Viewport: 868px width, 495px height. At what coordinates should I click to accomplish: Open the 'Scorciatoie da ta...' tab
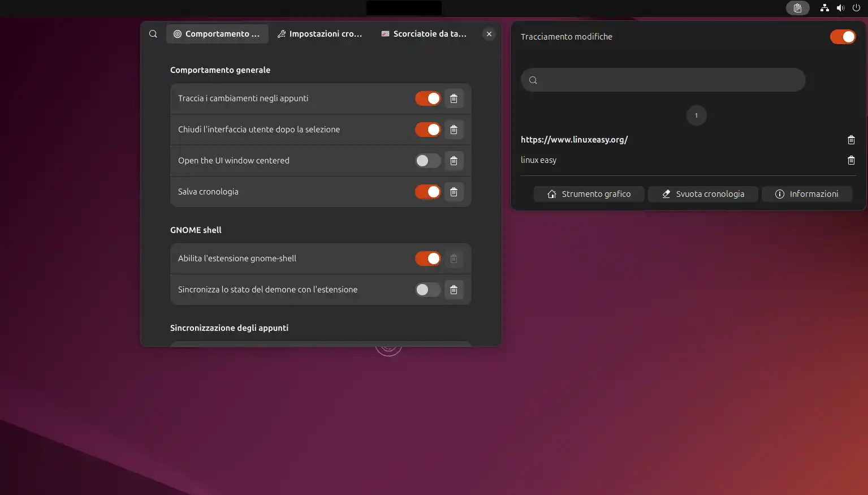(x=424, y=33)
